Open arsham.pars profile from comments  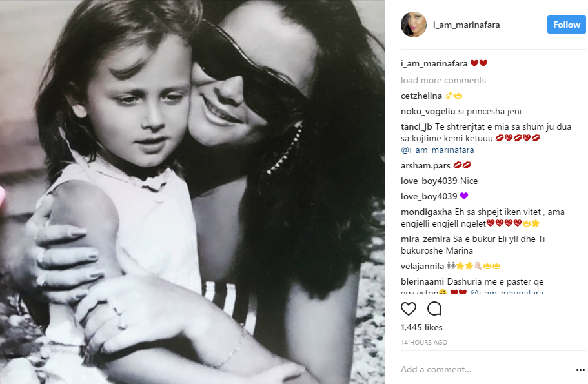[425, 165]
